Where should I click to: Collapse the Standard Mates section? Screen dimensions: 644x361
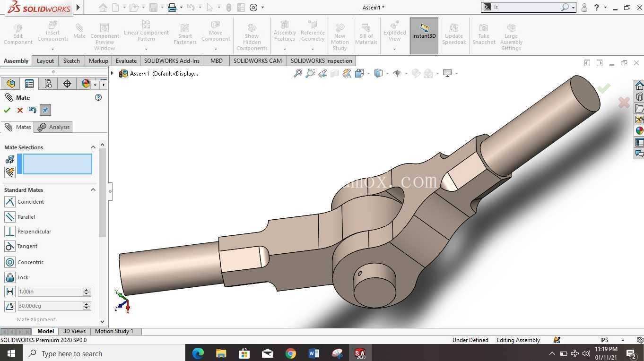[93, 190]
